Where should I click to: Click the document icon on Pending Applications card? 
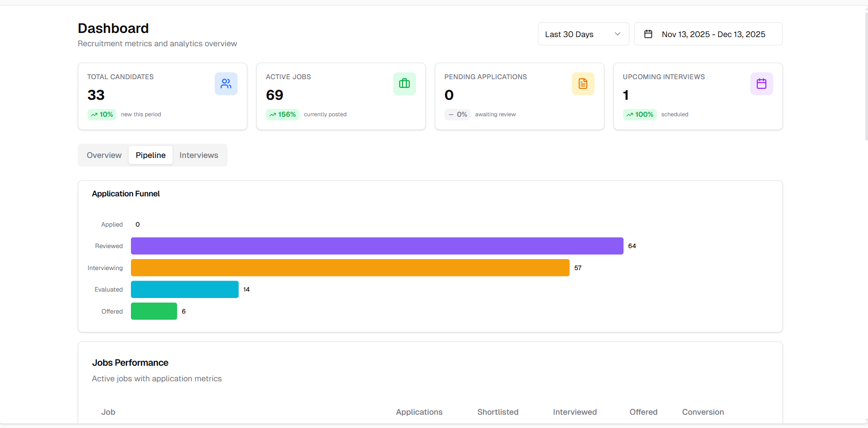(x=583, y=83)
